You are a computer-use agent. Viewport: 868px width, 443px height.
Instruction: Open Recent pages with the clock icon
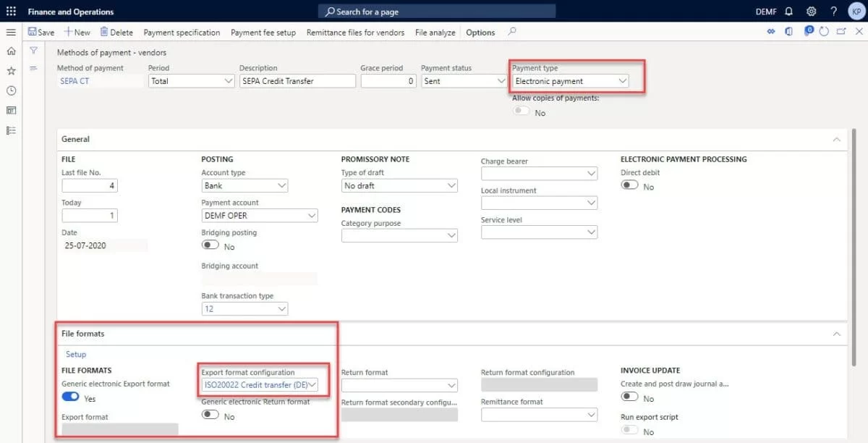(11, 89)
